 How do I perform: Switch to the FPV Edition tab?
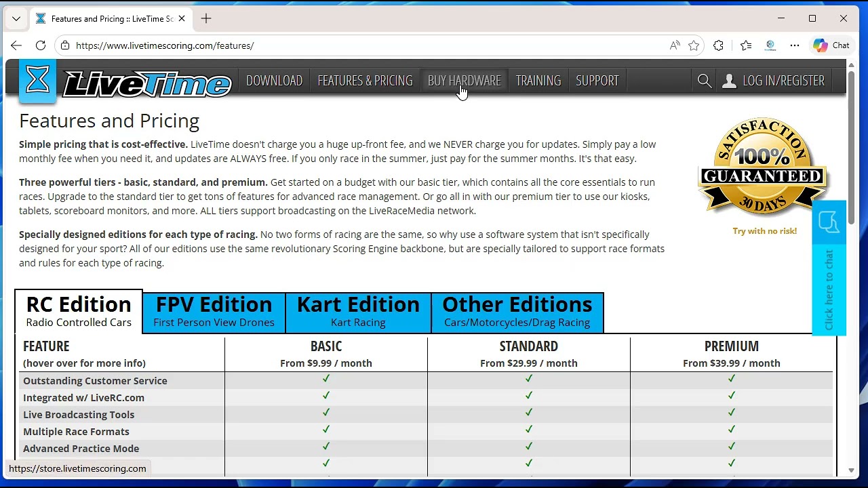[214, 312]
